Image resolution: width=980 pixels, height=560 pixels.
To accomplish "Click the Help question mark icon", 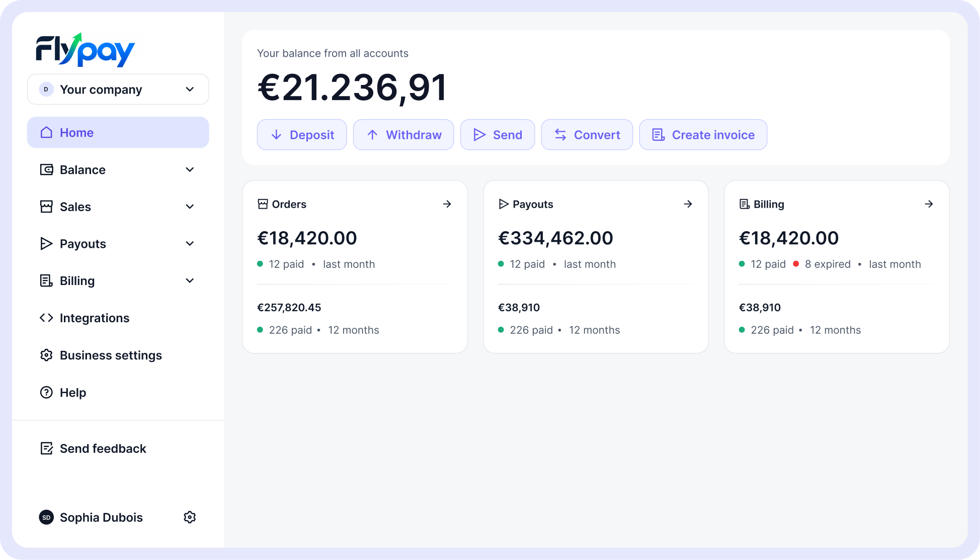I will (x=46, y=392).
